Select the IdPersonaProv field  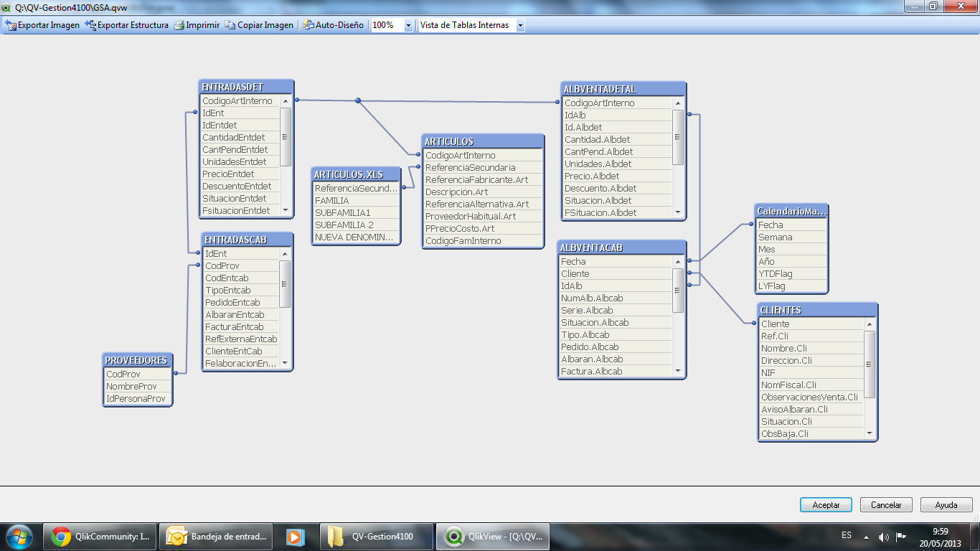138,399
